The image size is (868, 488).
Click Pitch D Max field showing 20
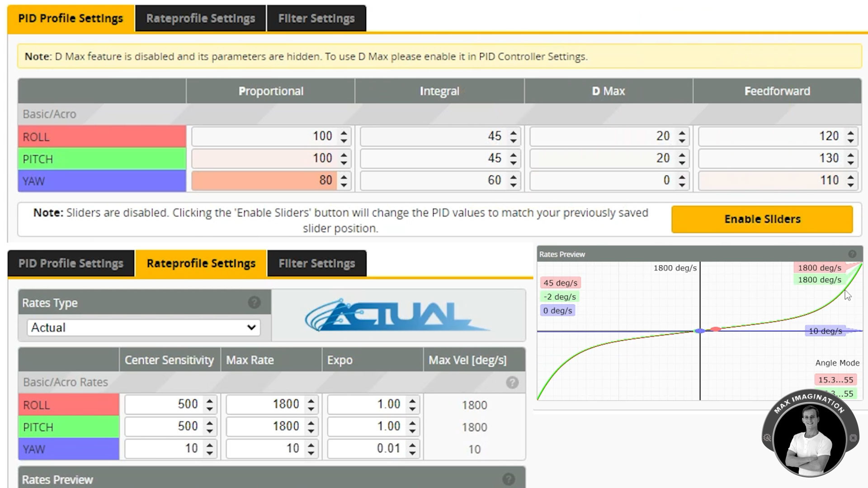pos(604,159)
